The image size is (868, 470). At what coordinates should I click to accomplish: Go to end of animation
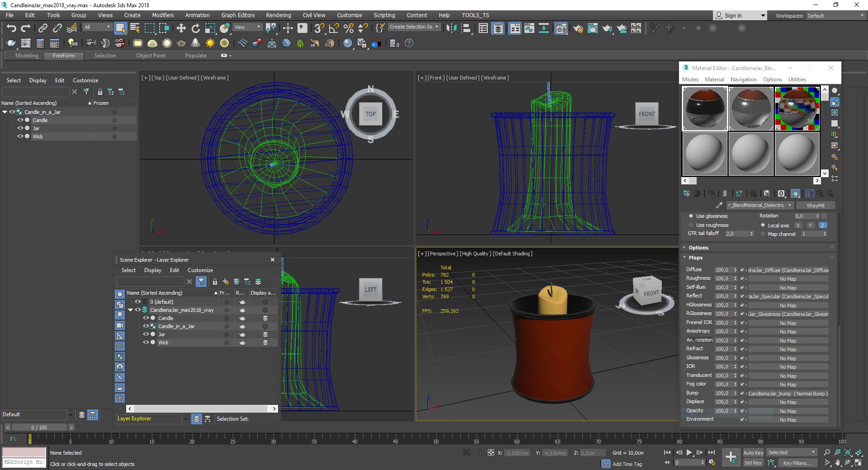[712, 452]
